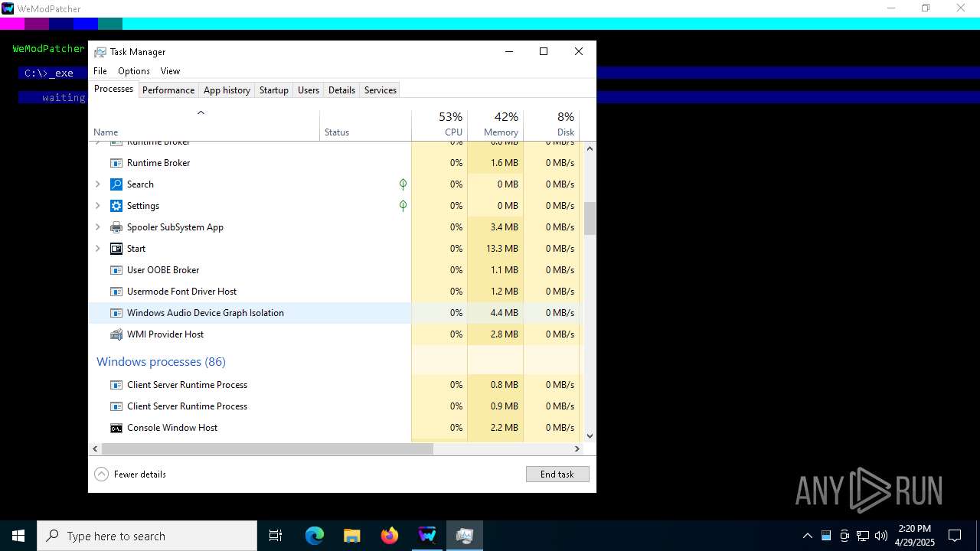980x551 pixels.
Task: Click the taskbar search box
Action: pyautogui.click(x=147, y=536)
